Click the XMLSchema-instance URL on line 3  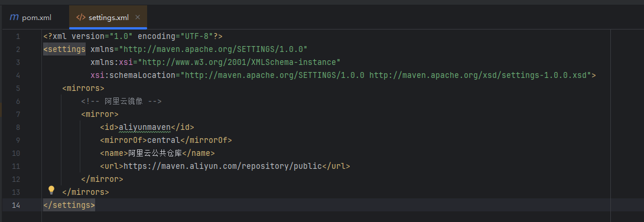click(x=239, y=63)
